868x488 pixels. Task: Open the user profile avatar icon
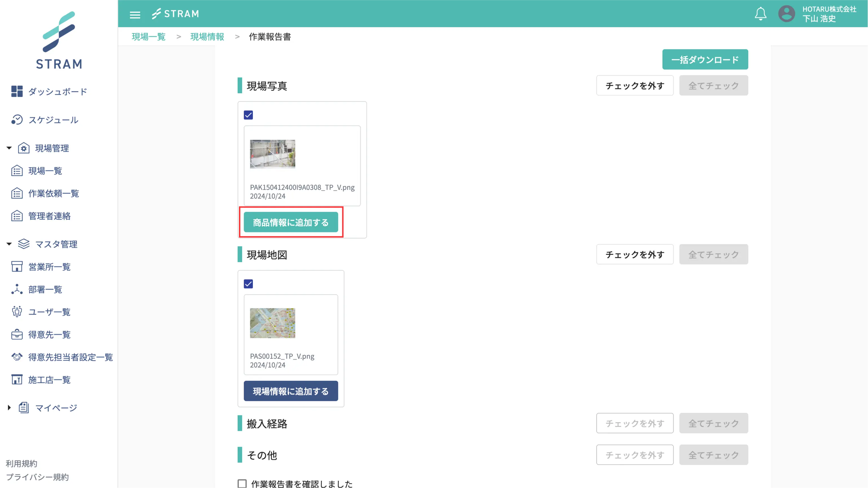(x=786, y=14)
